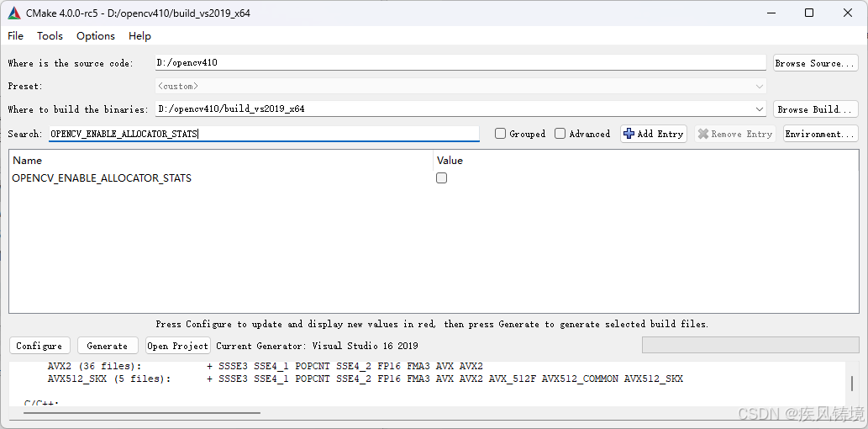Click the Remove Entry button
Viewport: 868px width, 429px height.
pos(735,134)
